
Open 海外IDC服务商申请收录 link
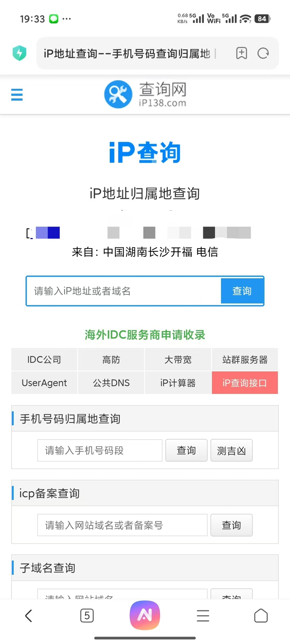pos(145,335)
